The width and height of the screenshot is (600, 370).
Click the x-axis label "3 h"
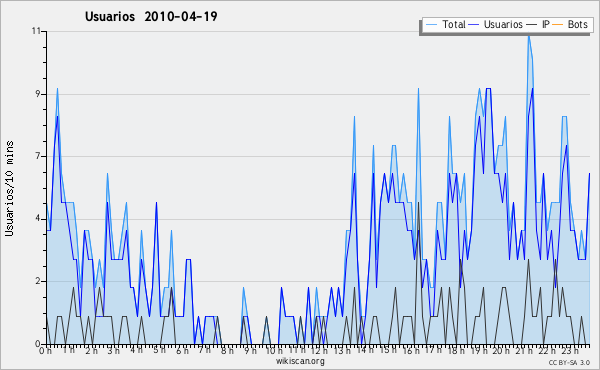[x=113, y=350]
